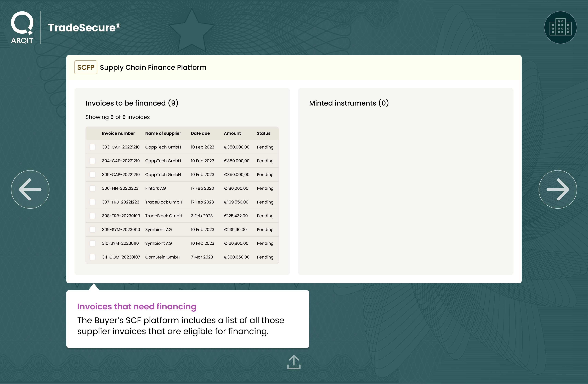Click Pending status for 311-COM-20230107

(265, 257)
